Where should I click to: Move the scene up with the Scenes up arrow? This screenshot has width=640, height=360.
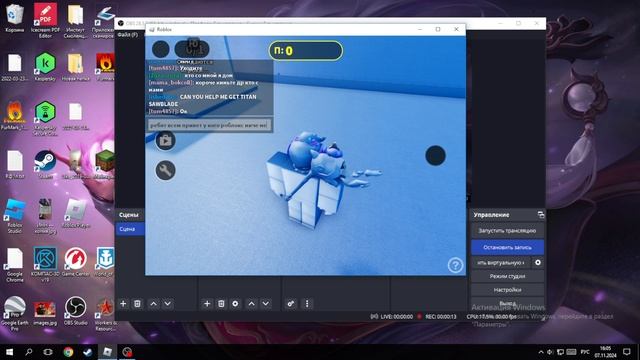coord(153,304)
